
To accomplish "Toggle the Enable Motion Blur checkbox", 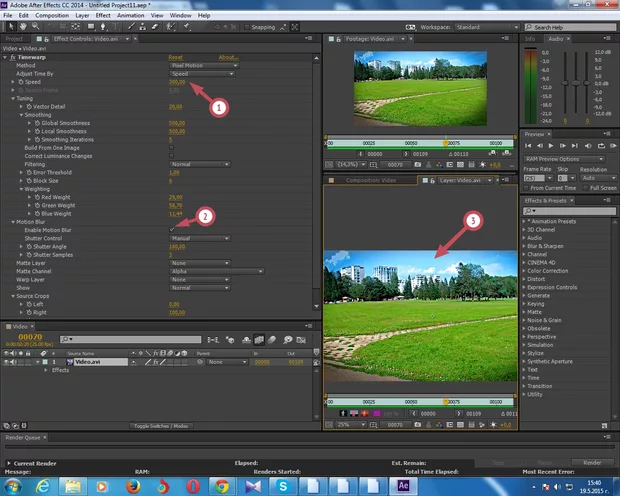I will tap(172, 229).
